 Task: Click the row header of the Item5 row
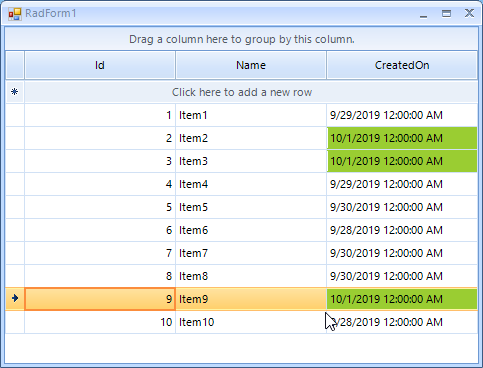(15, 207)
